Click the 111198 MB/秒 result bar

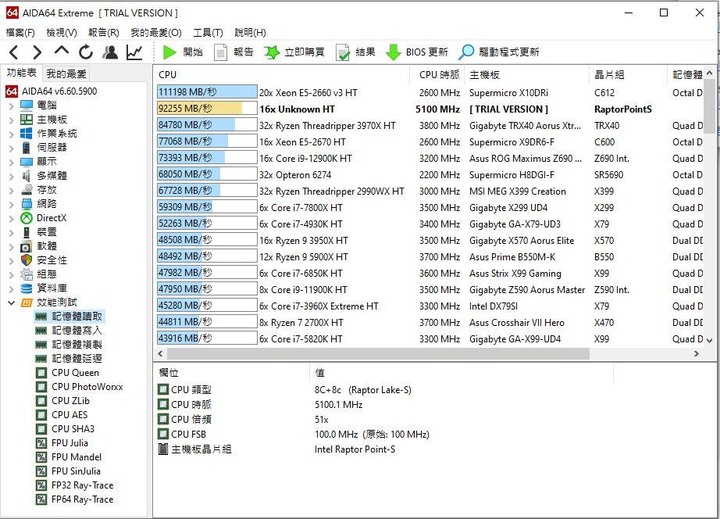207,92
